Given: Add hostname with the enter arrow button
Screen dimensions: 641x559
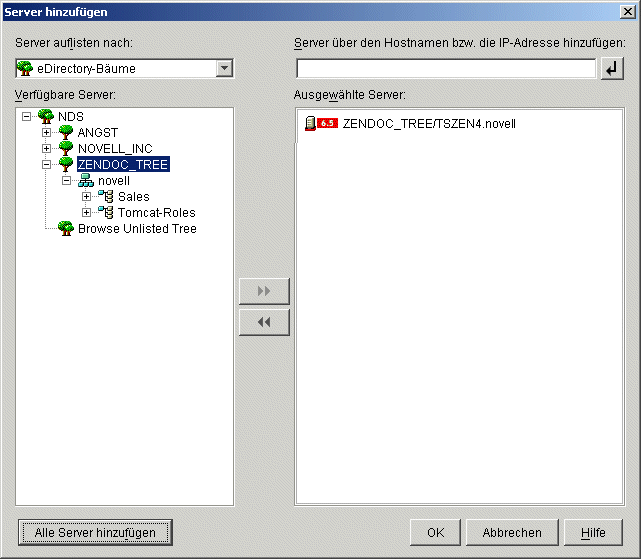Looking at the screenshot, I should coord(612,68).
